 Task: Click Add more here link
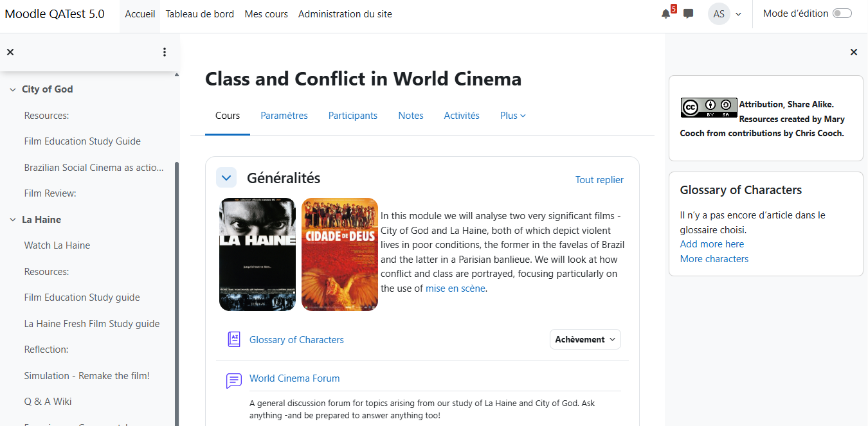712,244
